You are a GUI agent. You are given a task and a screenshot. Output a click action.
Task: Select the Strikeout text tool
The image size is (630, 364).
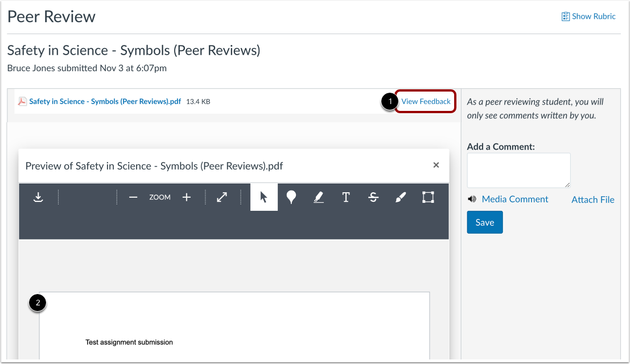point(373,197)
